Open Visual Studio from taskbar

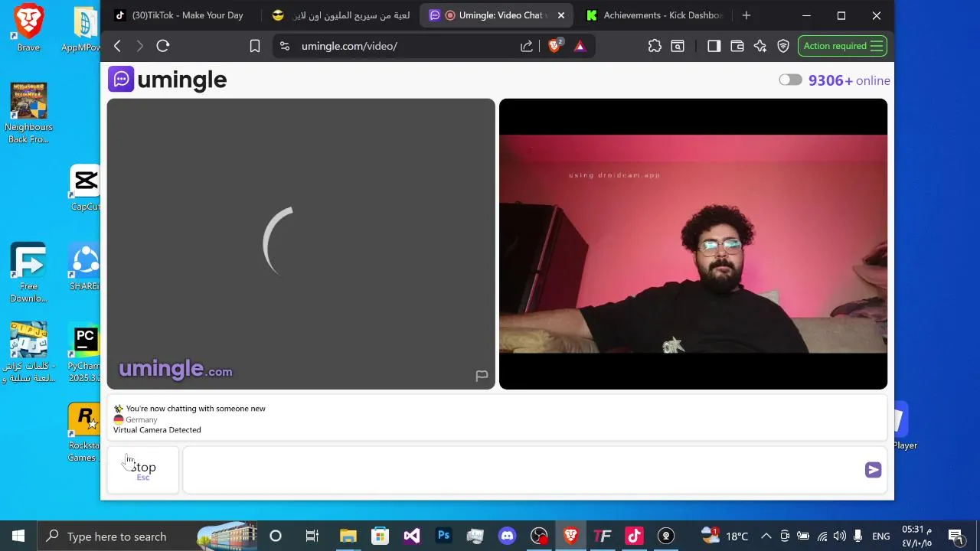point(412,536)
